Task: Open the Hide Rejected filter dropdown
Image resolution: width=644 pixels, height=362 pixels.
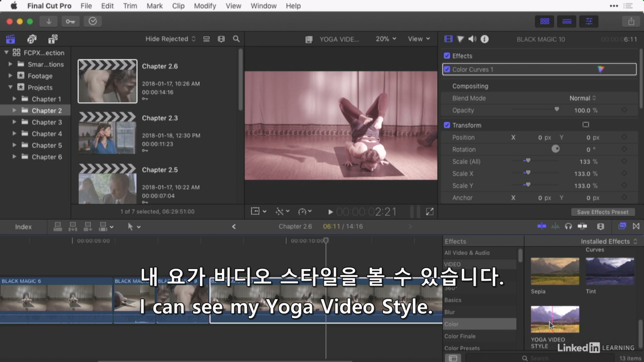Action: click(x=171, y=39)
